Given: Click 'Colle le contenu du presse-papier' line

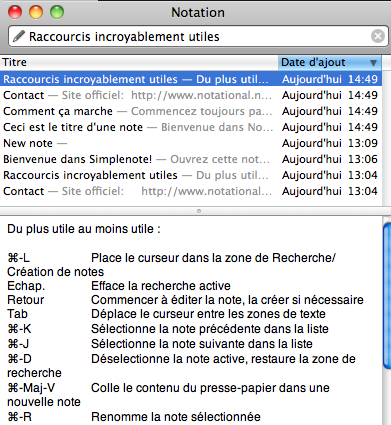Looking at the screenshot, I should click(x=210, y=388).
